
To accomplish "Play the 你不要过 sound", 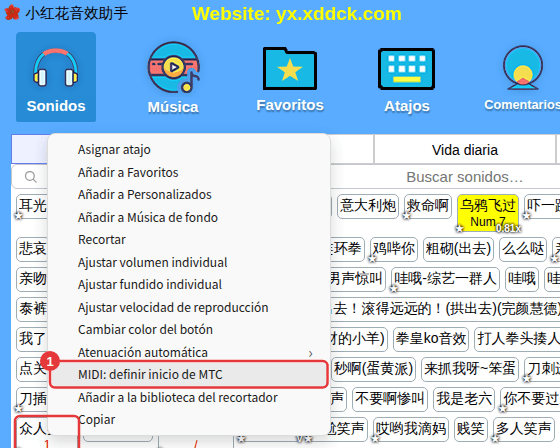I will [x=531, y=399].
